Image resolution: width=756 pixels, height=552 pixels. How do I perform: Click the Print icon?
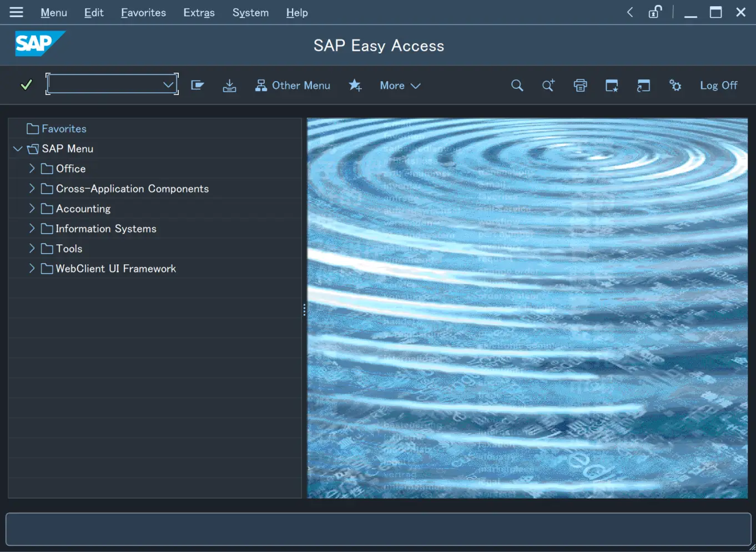click(x=580, y=85)
